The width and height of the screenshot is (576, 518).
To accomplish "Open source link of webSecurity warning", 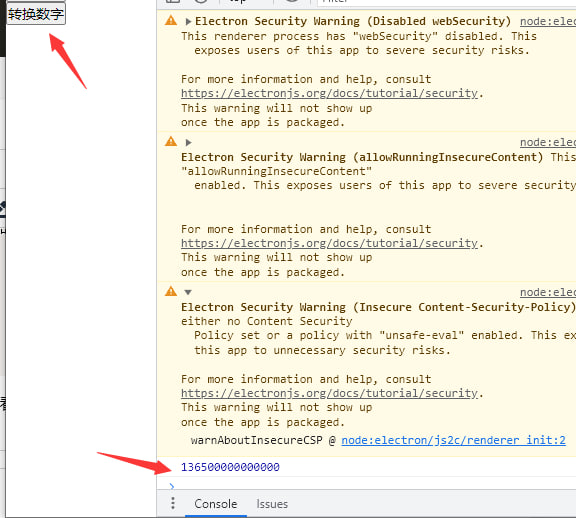I will pyautogui.click(x=548, y=22).
